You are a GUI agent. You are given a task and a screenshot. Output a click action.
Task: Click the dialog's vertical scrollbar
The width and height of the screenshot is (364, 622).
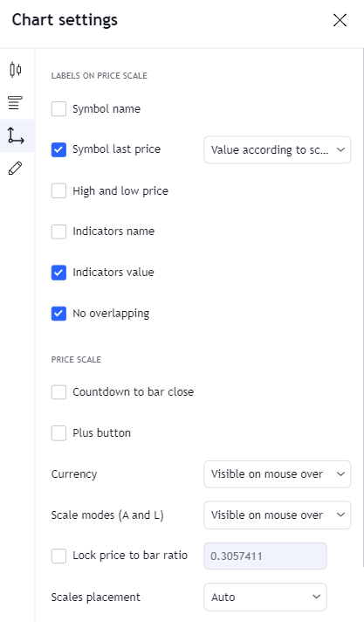[363, 308]
